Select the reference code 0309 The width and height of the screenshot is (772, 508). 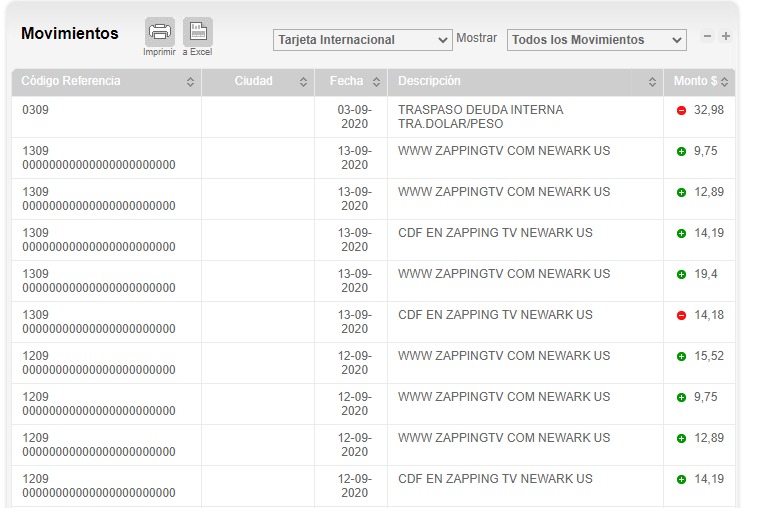click(x=35, y=110)
